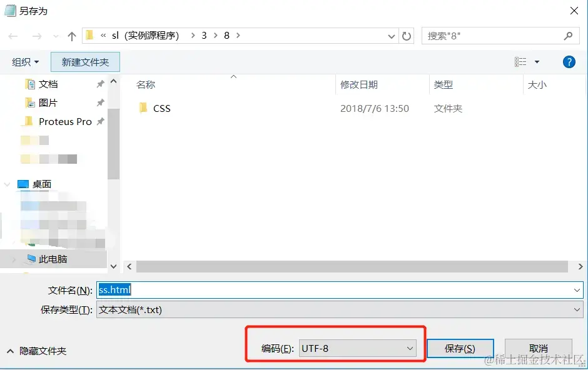Image resolution: width=588 pixels, height=370 pixels.
Task: Click the 保存(S) button
Action: (x=460, y=348)
